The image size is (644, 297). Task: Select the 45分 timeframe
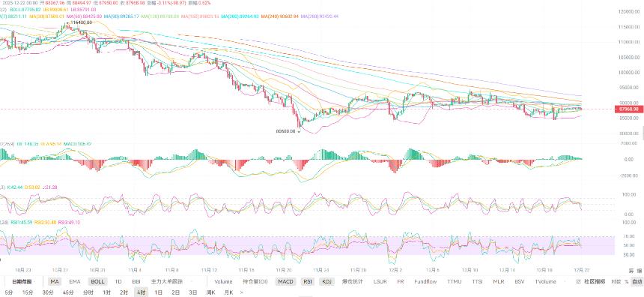(x=69, y=292)
